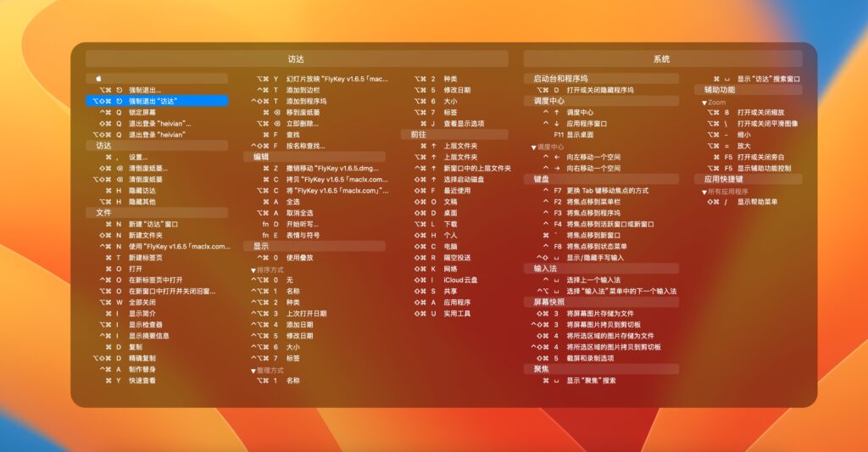Select highlighted 强制退出"访达" entry
Screen dimensions: 868x452
tap(157, 101)
